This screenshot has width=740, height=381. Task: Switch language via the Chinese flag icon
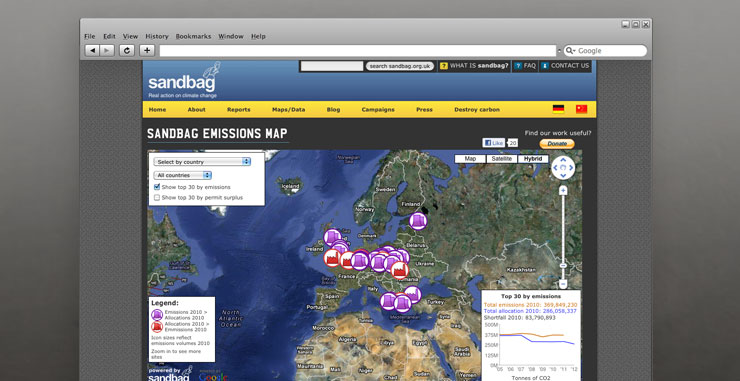point(581,110)
